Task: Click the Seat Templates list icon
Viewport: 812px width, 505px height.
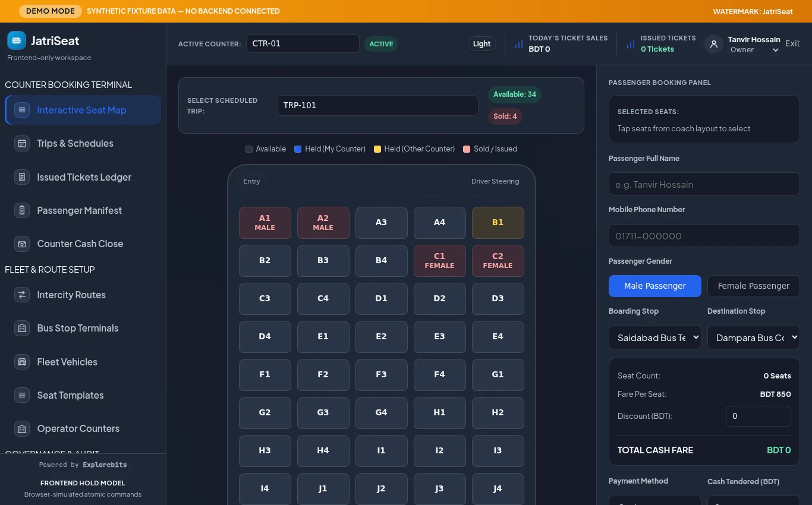Action: point(22,395)
